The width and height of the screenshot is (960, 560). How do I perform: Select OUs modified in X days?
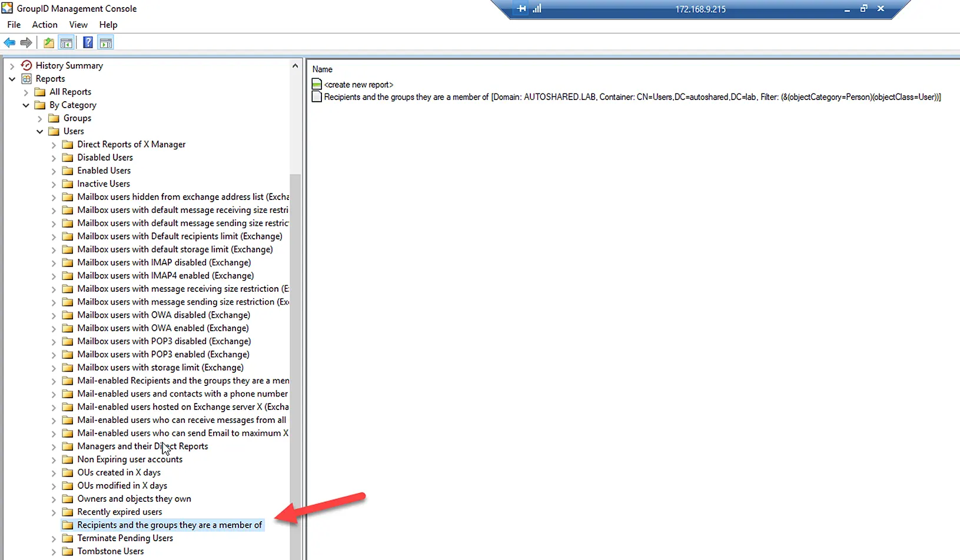click(x=122, y=485)
